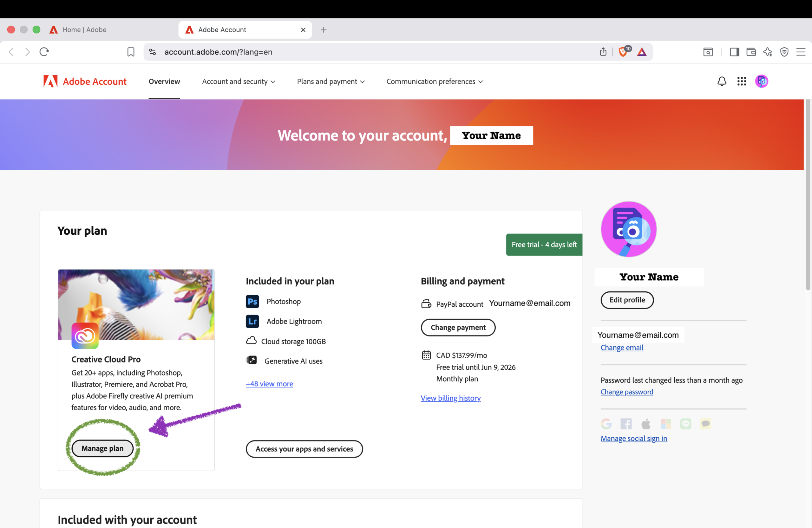Open View billing history link

coord(450,398)
